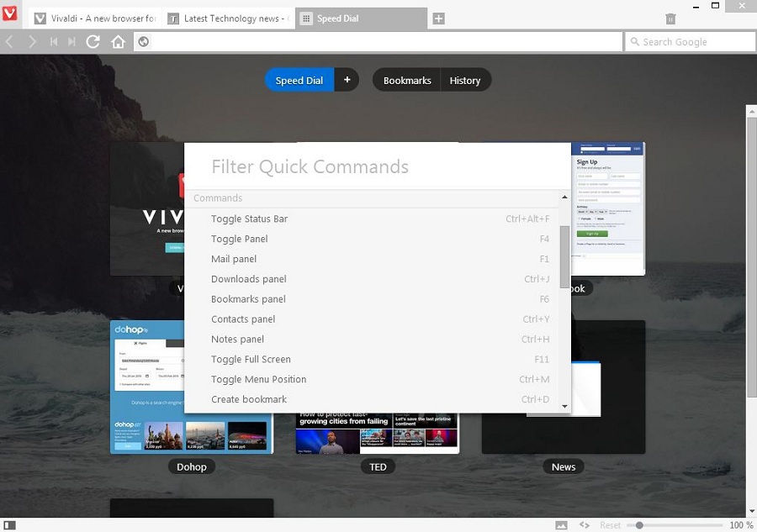Image resolution: width=757 pixels, height=532 pixels.
Task: Click the magnifier icon in the search field
Action: pos(635,42)
